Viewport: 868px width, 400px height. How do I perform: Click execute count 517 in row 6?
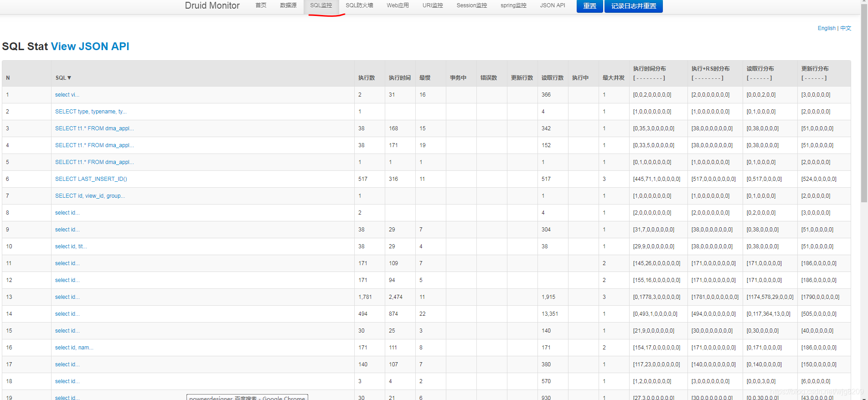click(x=363, y=179)
